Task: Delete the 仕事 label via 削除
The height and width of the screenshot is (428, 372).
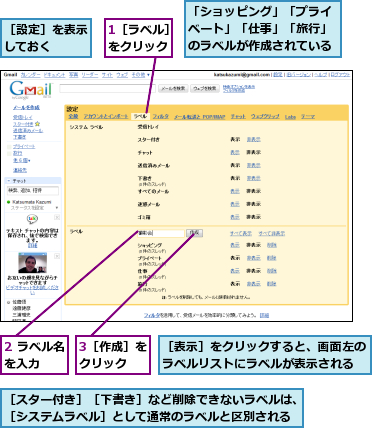Action: coord(272,271)
